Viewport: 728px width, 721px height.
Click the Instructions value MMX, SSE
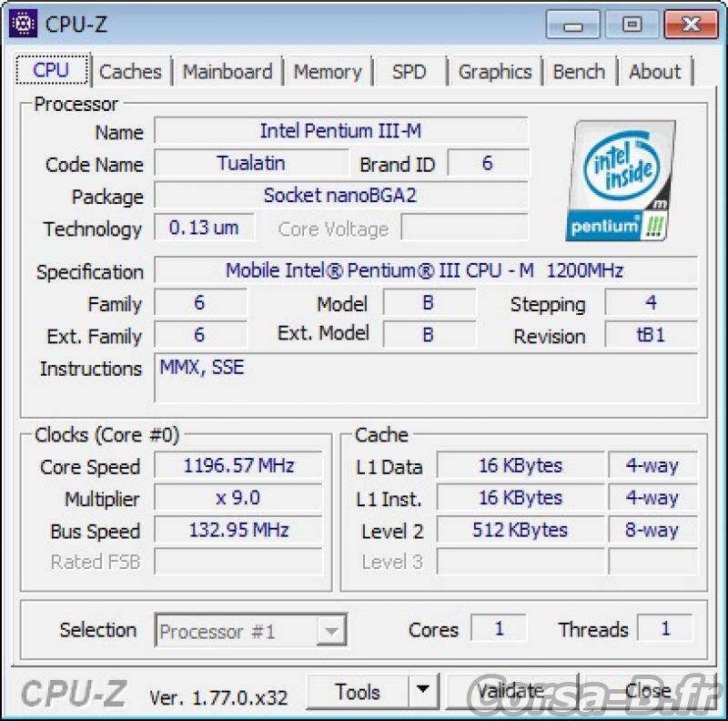coord(425,378)
